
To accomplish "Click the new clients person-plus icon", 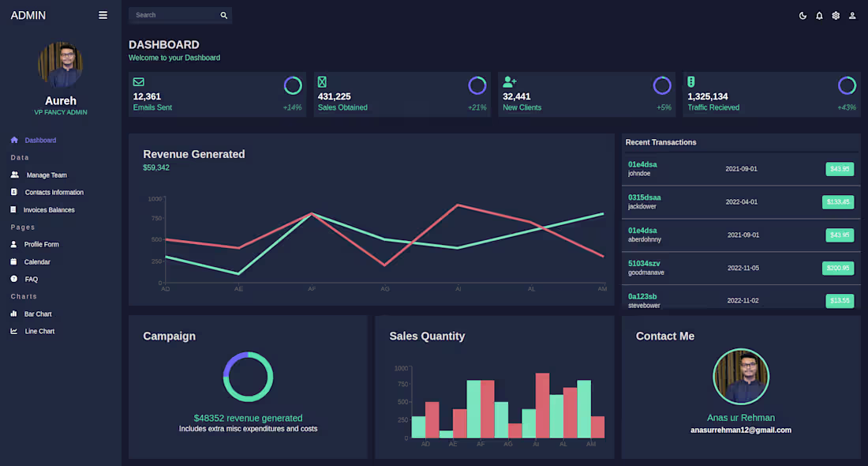I will (x=510, y=81).
